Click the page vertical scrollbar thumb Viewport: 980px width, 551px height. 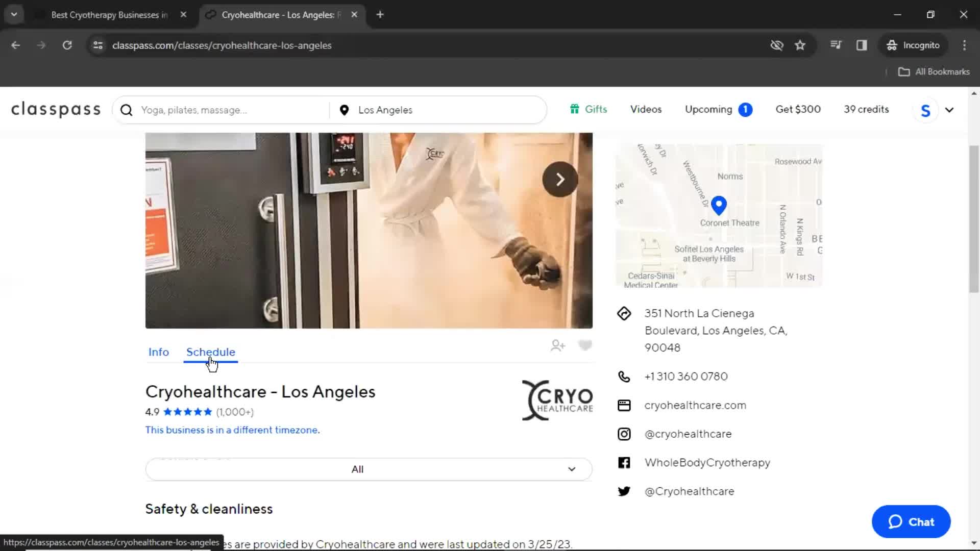[x=974, y=218]
